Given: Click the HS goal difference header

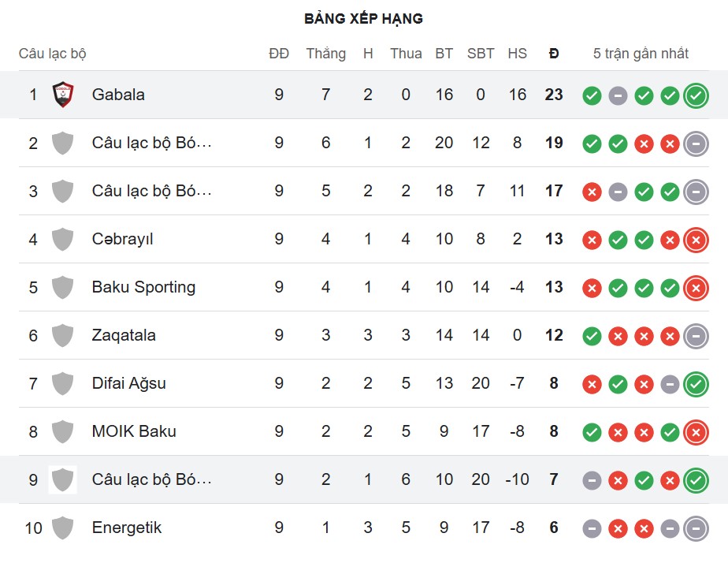Looking at the screenshot, I should pos(517,54).
